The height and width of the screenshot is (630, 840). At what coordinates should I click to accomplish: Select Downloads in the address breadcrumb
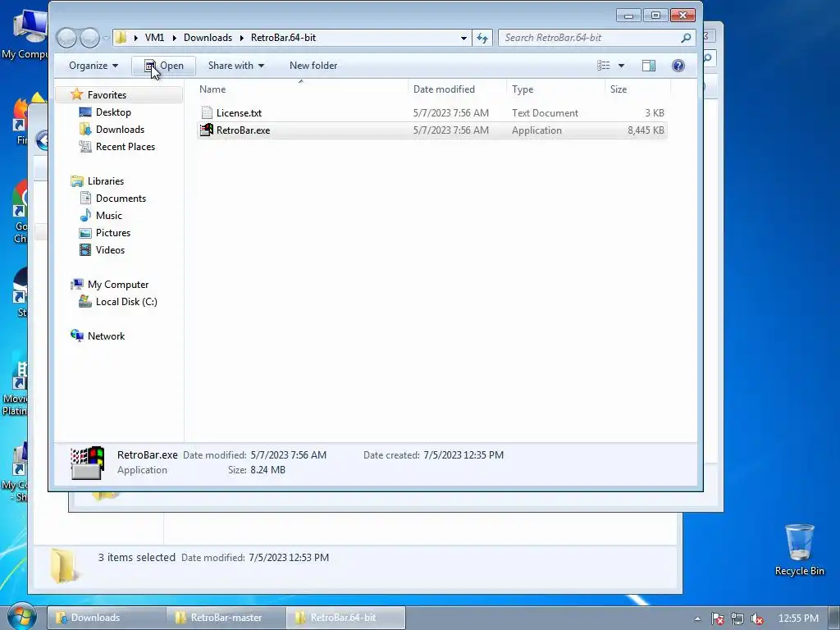click(208, 38)
